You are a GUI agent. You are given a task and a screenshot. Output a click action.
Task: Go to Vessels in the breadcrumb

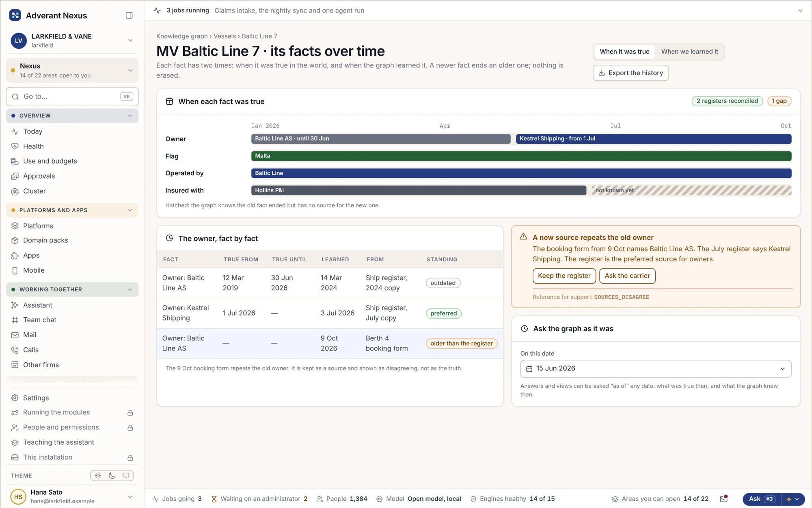tap(225, 36)
